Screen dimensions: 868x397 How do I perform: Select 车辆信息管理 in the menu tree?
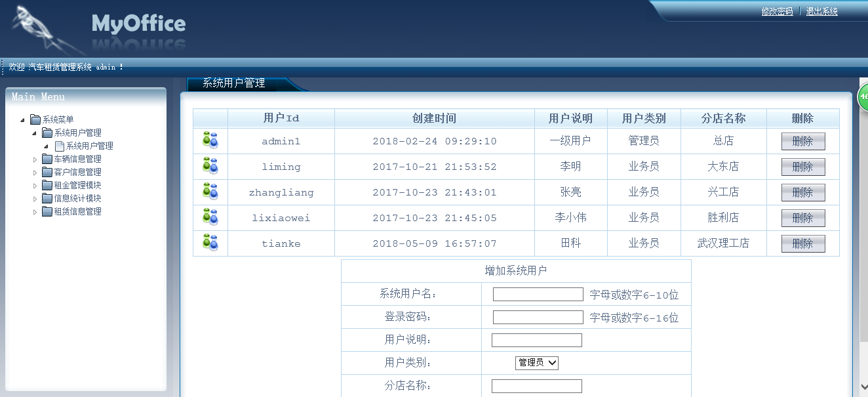click(x=78, y=159)
